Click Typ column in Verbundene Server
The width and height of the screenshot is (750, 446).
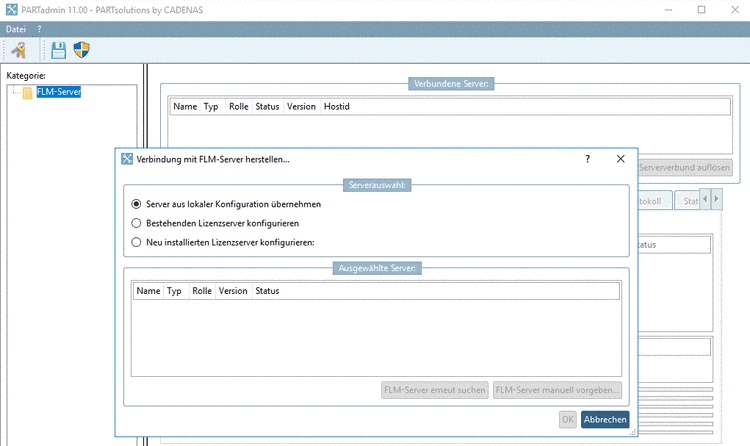click(211, 107)
